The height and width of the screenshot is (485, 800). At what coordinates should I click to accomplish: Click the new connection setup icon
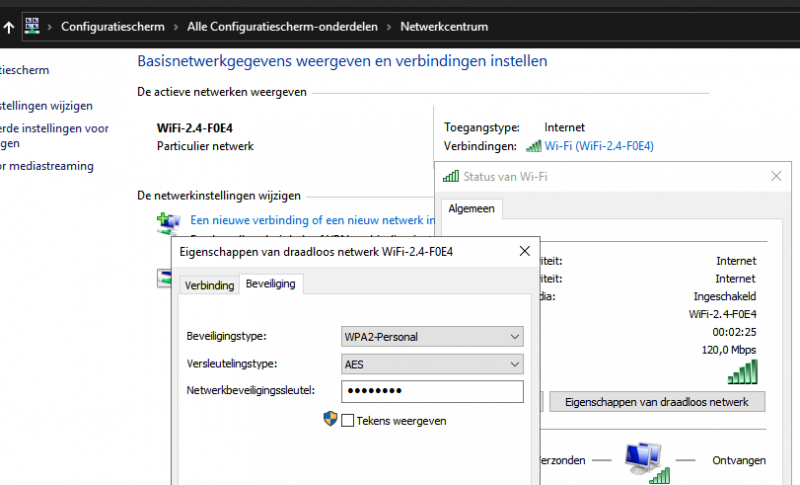tap(169, 222)
